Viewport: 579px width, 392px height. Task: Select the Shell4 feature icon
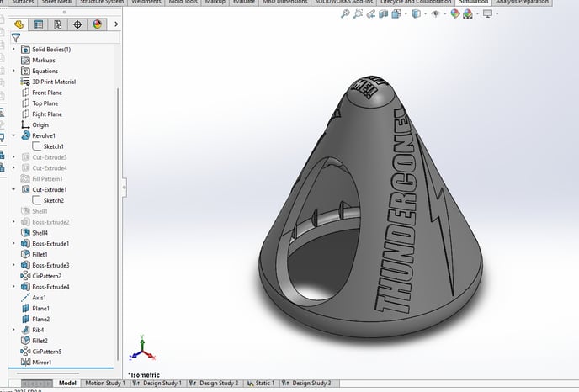point(25,232)
